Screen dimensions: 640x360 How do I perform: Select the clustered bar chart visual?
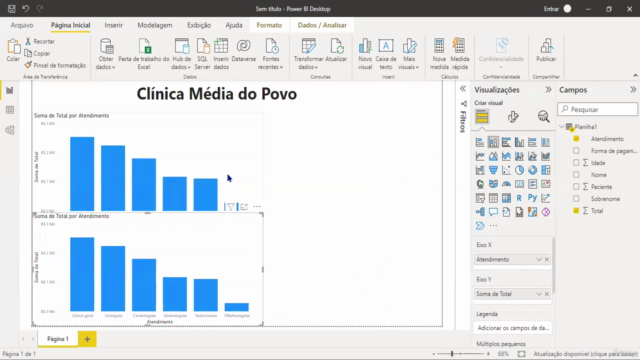coord(506,142)
